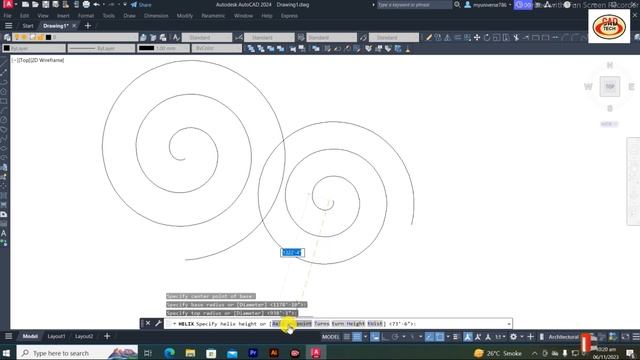Open the Dimension menu
This screenshot has height=360, width=640.
(x=156, y=16)
